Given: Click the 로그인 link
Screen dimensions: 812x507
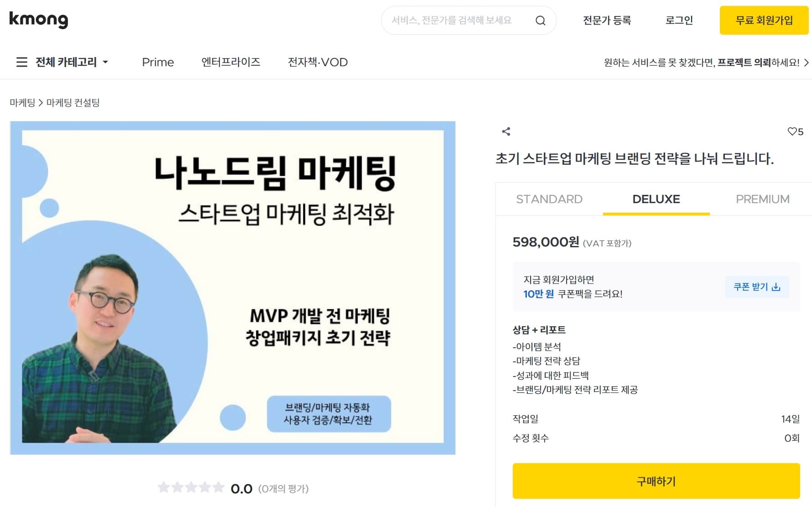Looking at the screenshot, I should tap(679, 20).
